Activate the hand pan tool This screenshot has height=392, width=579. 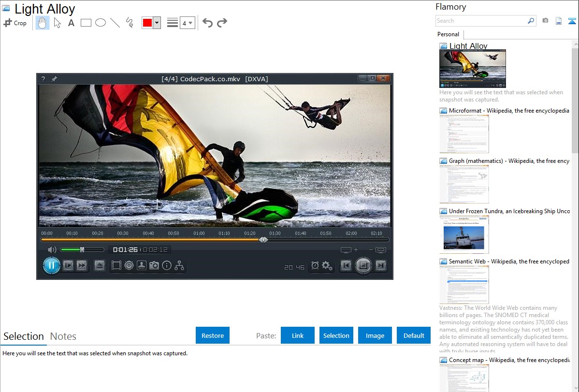pos(43,23)
